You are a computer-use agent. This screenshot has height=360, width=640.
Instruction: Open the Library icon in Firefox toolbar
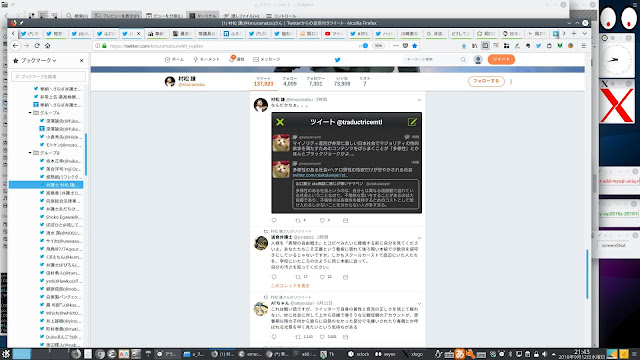coord(474,46)
